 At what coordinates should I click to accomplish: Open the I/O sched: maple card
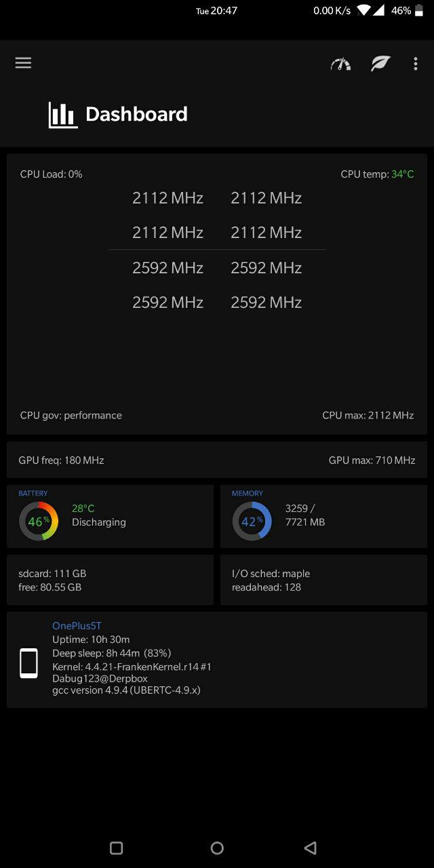pos(323,580)
